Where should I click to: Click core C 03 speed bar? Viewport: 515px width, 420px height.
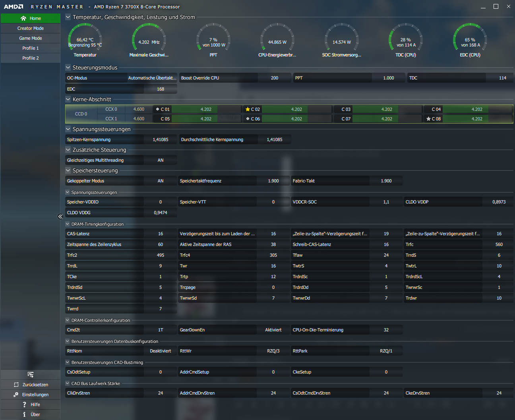click(x=387, y=109)
